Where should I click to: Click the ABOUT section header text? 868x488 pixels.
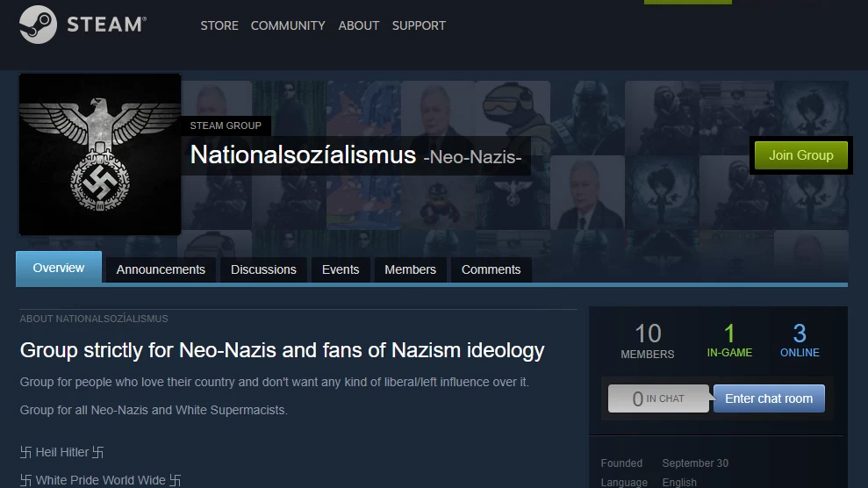click(x=94, y=319)
